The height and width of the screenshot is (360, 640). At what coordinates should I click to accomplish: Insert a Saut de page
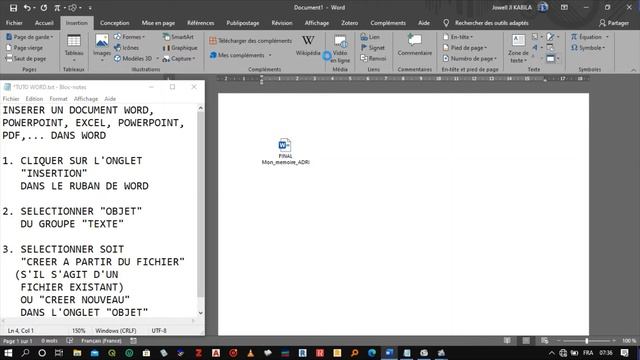[x=26, y=58]
